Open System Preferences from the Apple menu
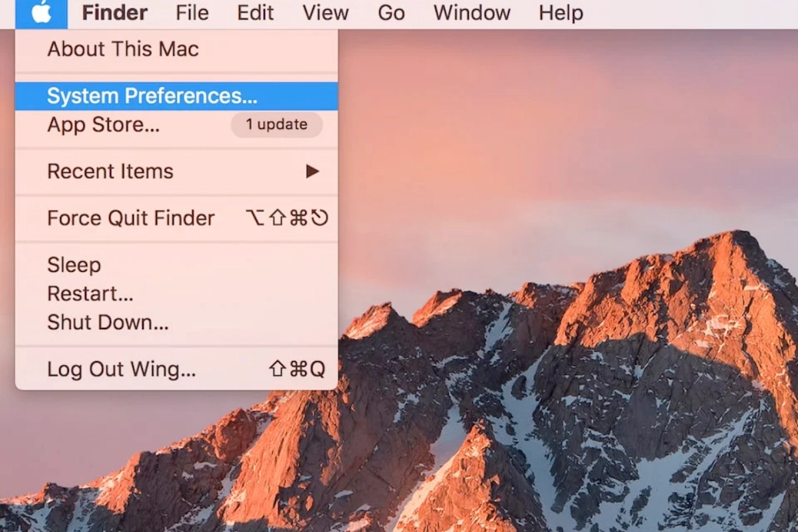Screen dimensions: 798x532 [152, 96]
